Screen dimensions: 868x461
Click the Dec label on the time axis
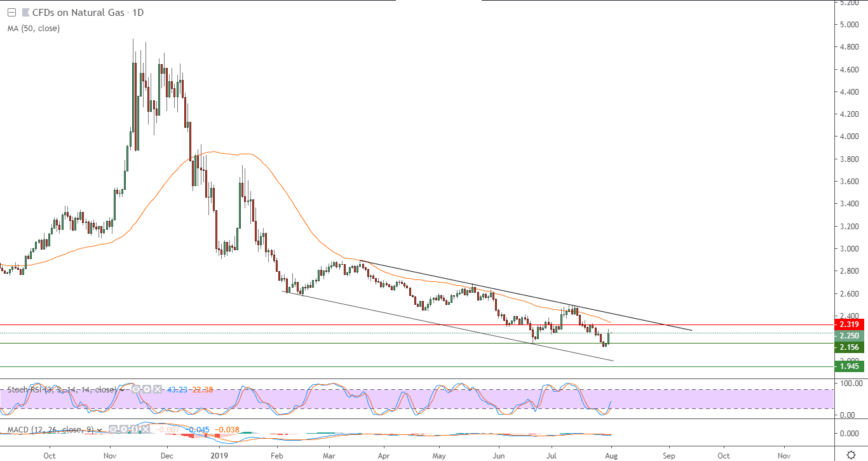[x=166, y=455]
